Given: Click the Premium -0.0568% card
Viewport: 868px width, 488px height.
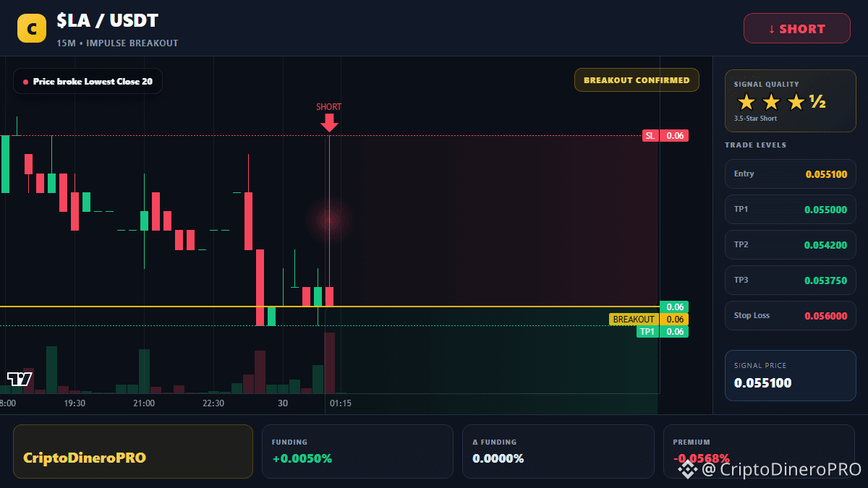Looking at the screenshot, I should [759, 451].
